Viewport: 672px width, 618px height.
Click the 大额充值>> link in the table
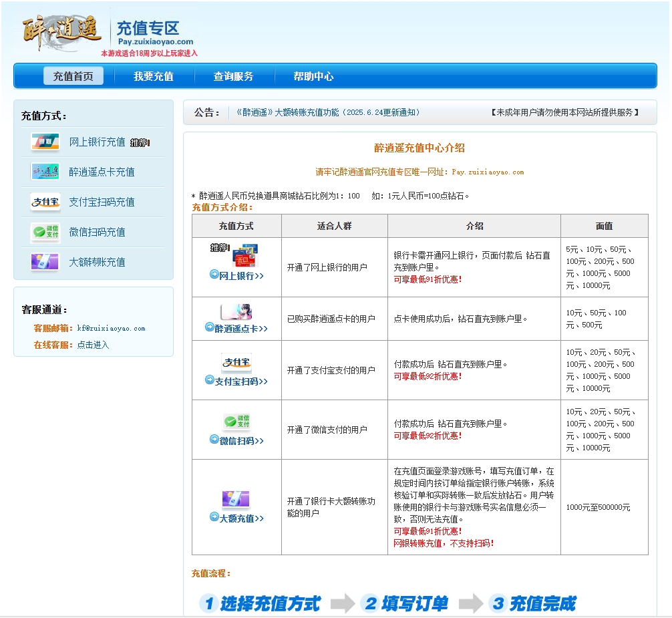tap(241, 518)
